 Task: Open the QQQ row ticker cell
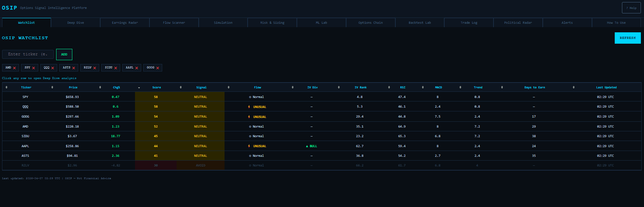pos(25,107)
